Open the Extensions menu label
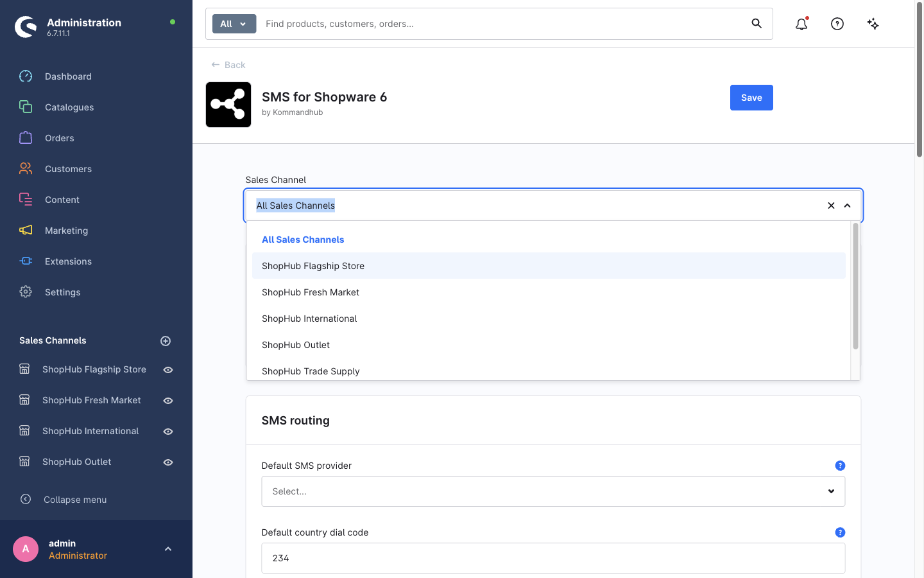 (68, 261)
